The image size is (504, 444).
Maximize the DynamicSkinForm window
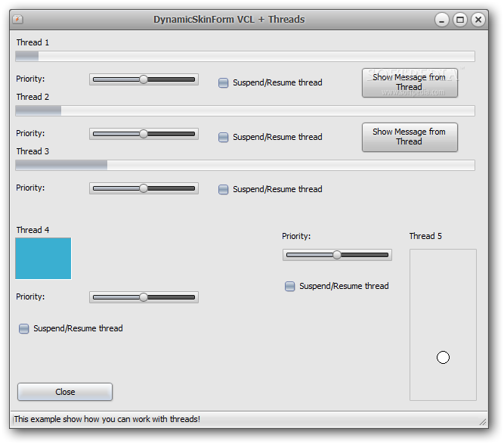coord(460,20)
